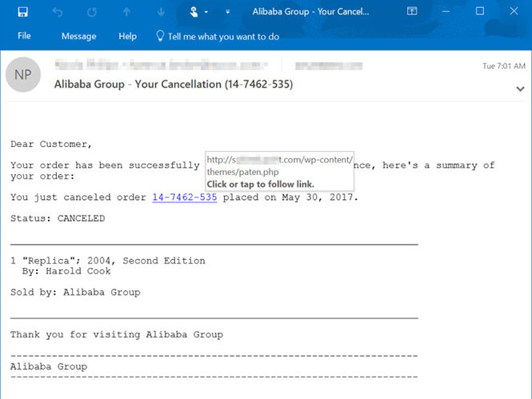This screenshot has width=532, height=399.
Task: Click the Tell me lightbulb icon
Action: (x=160, y=36)
